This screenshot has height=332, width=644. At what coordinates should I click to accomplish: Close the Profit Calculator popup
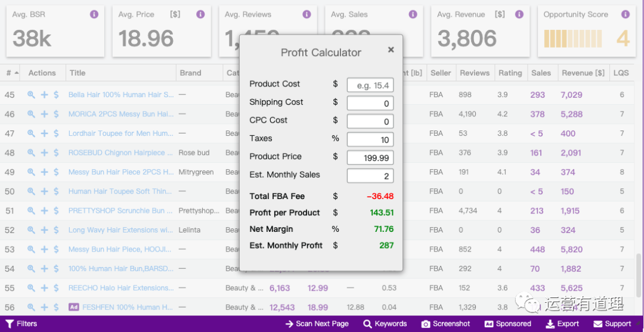[x=391, y=50]
